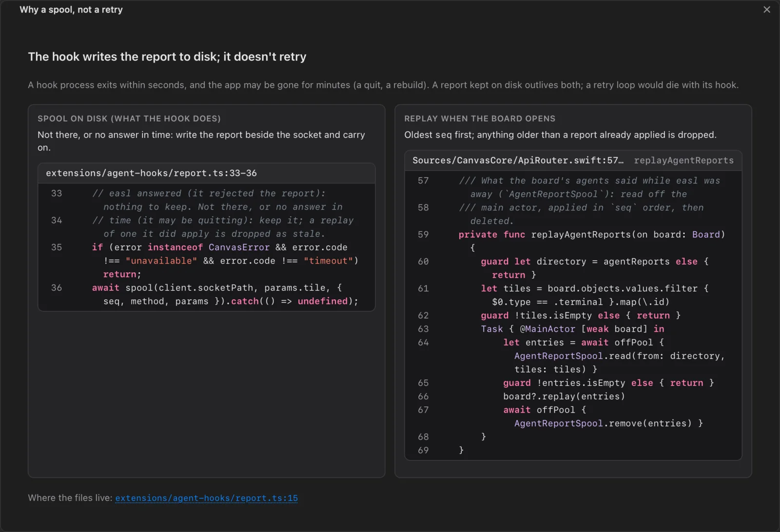Click 'let tiles = board.objects.values.filter' line
This screenshot has height=532, width=780.
pos(595,288)
